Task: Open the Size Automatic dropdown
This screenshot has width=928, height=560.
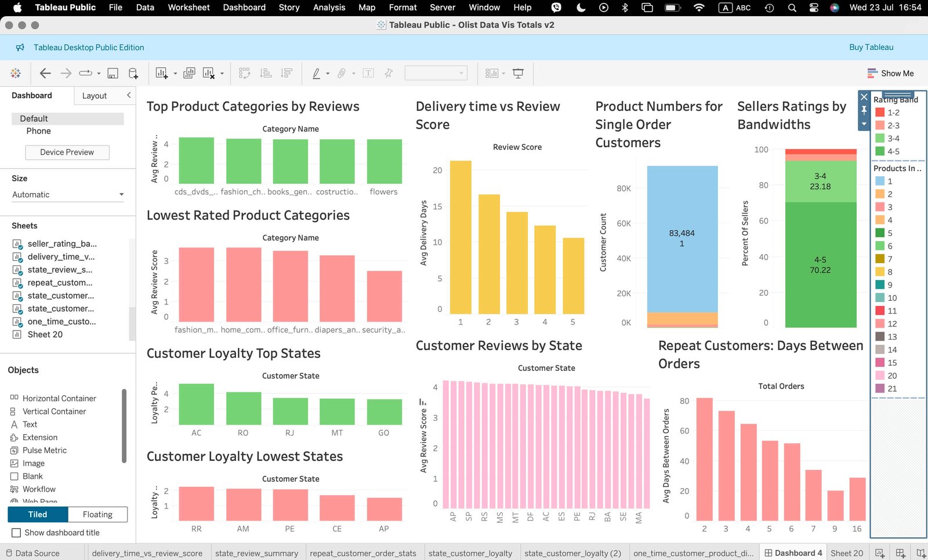Action: coord(68,195)
